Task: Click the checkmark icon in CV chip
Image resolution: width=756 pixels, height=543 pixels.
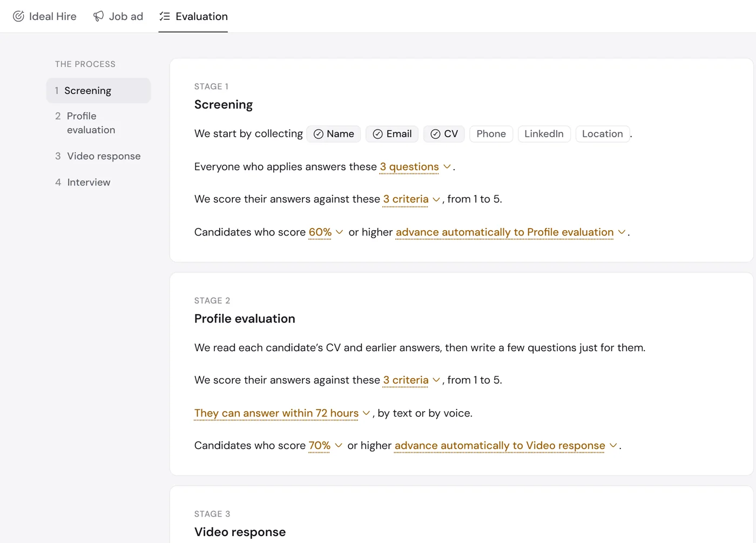Action: (435, 134)
